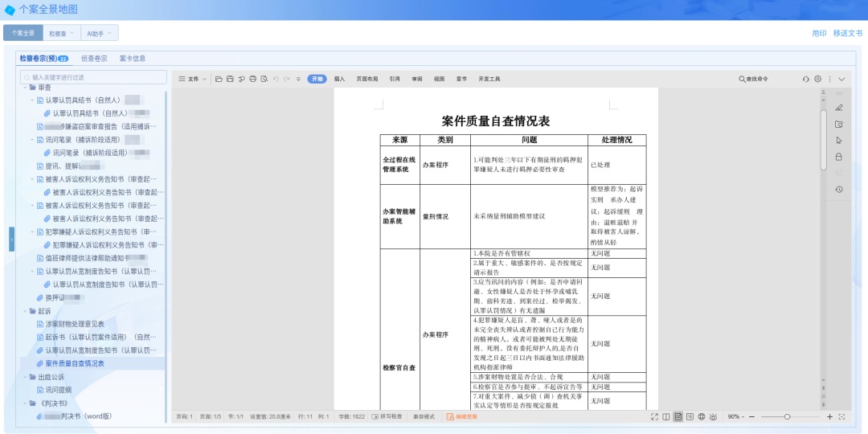The image size is (868, 434).
Task: Switch to web layout globe icon
Action: [x=702, y=417]
